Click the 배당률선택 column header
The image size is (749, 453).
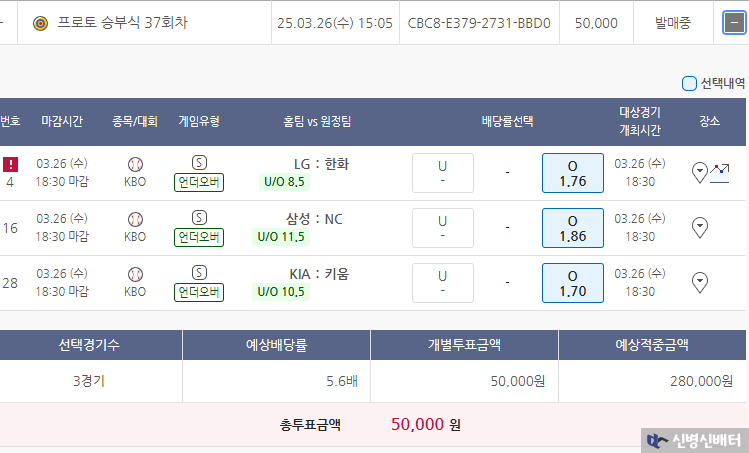pos(507,121)
